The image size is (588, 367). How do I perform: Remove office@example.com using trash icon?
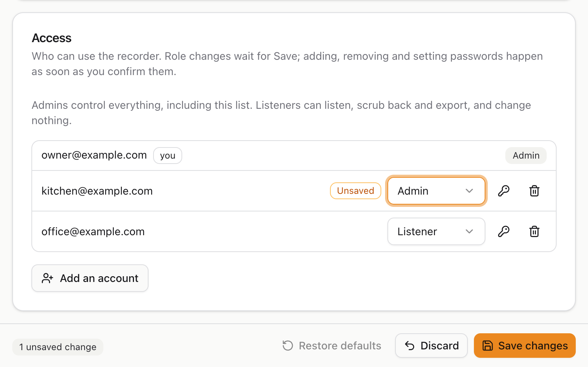[x=534, y=231]
